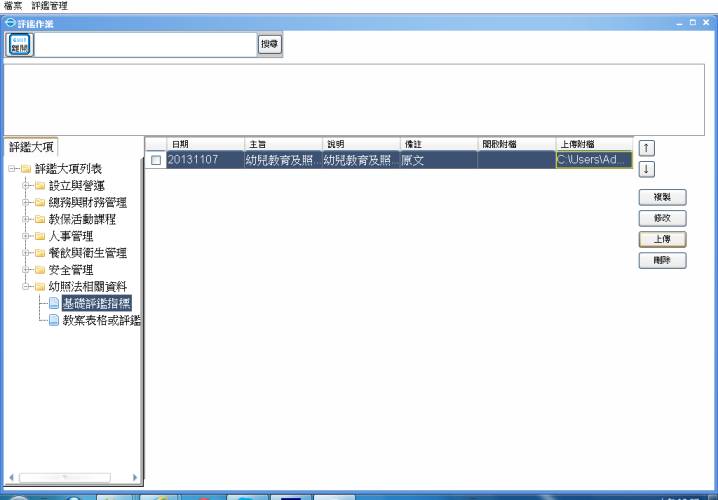
Task: Select the 基礎評鑑指標 document item
Action: tap(96, 303)
